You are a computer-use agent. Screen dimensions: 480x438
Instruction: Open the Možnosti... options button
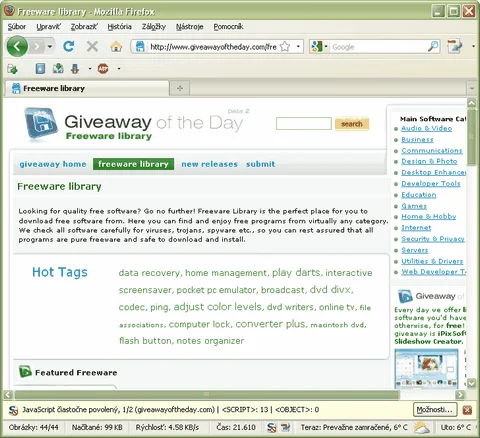(x=435, y=410)
